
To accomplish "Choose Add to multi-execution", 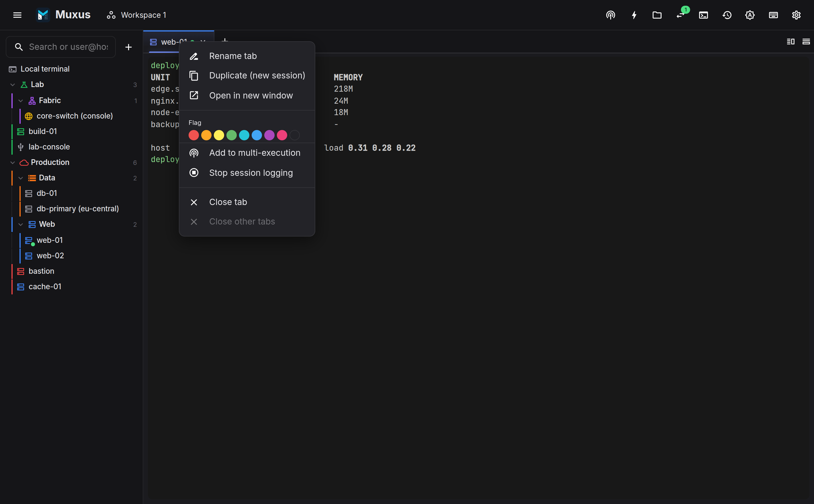I will point(247,153).
